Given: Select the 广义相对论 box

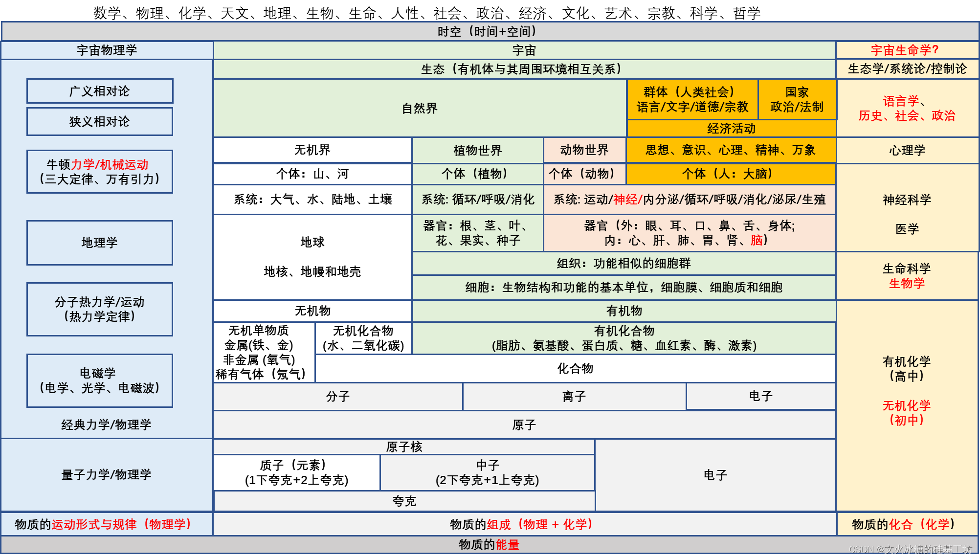Looking at the screenshot, I should point(100,91).
